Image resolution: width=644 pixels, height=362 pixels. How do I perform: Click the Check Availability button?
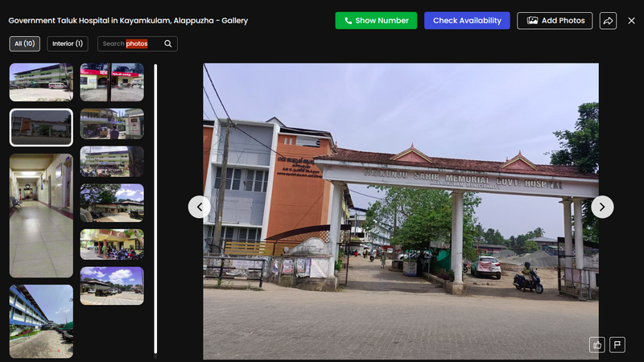467,21
